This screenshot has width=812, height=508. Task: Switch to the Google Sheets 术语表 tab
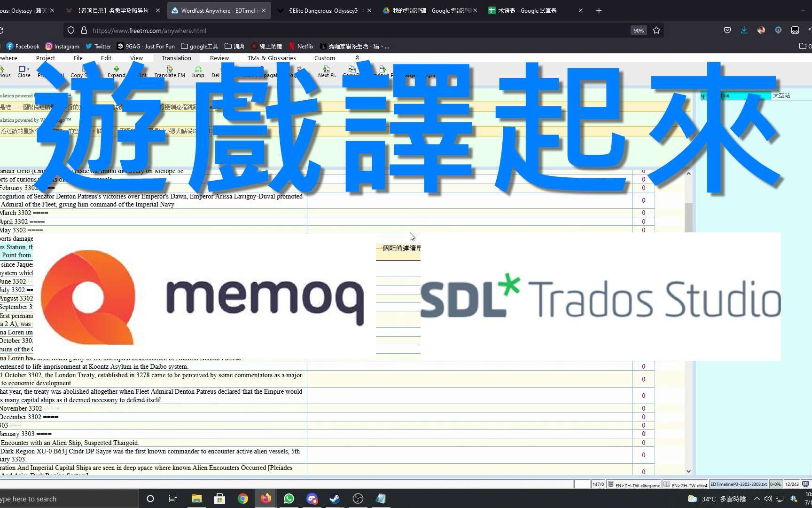click(536, 10)
